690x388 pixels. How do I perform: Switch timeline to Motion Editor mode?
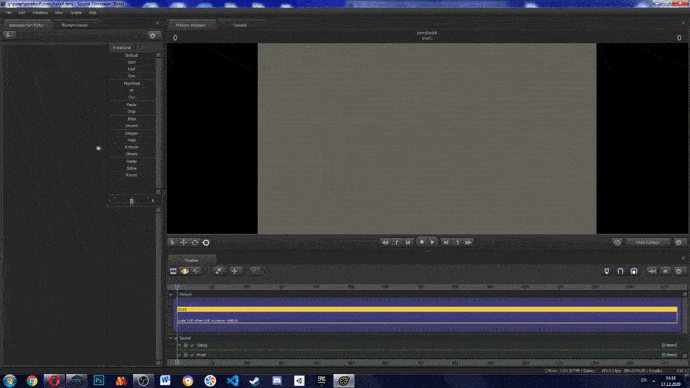coord(185,271)
